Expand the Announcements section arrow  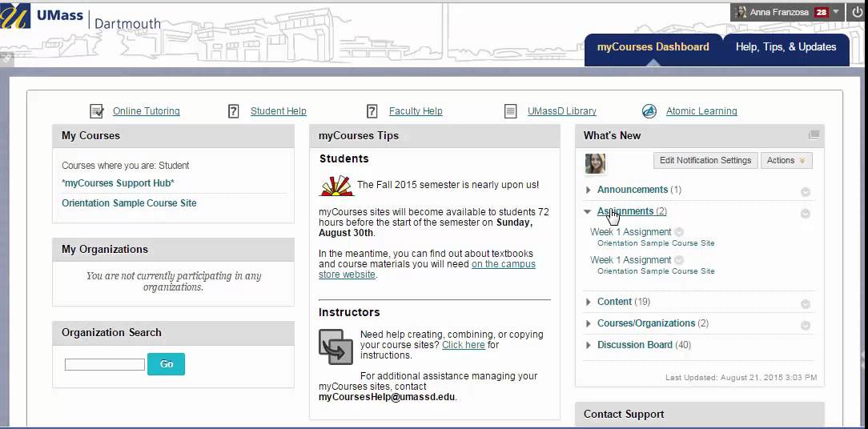pyautogui.click(x=589, y=190)
